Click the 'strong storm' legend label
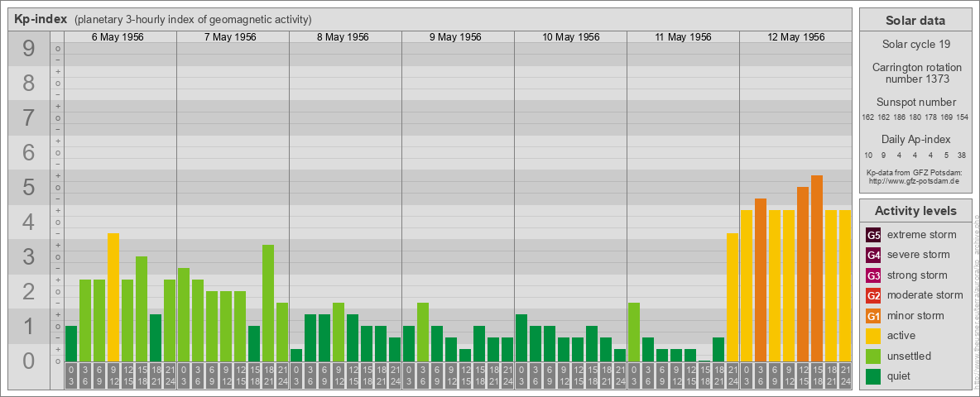Screen dimensions: 980x397 click(x=917, y=275)
